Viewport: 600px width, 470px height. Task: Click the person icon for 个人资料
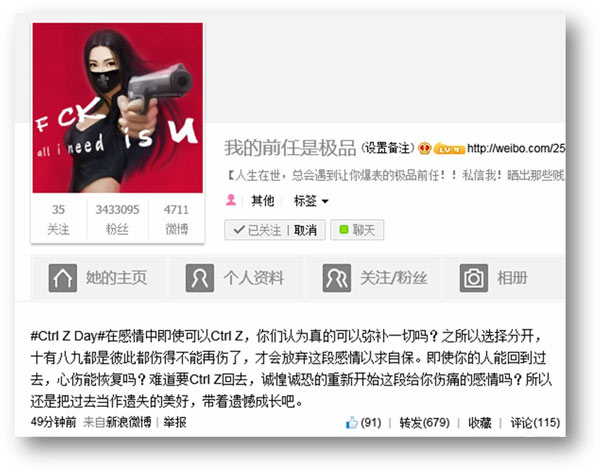pos(200,278)
